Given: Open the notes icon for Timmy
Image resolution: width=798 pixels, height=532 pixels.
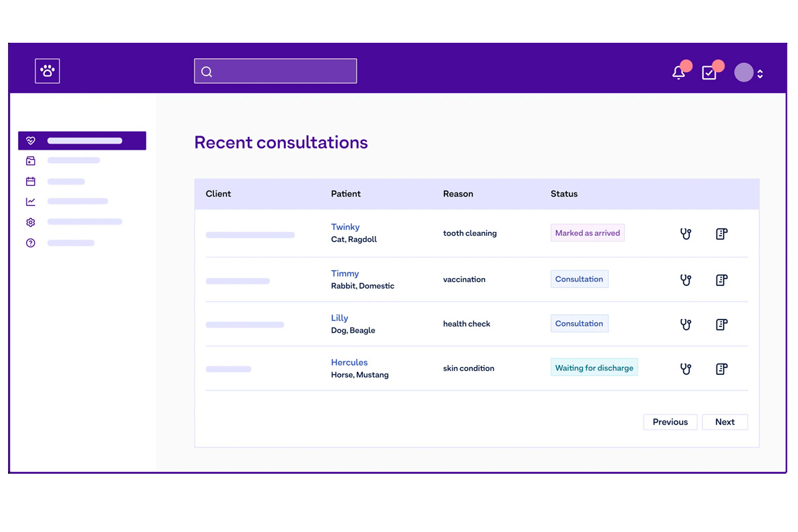Looking at the screenshot, I should pos(721,280).
